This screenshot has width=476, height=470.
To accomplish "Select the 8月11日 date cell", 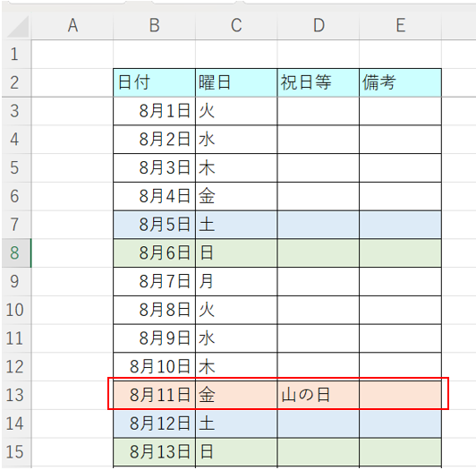I will pos(154,396).
